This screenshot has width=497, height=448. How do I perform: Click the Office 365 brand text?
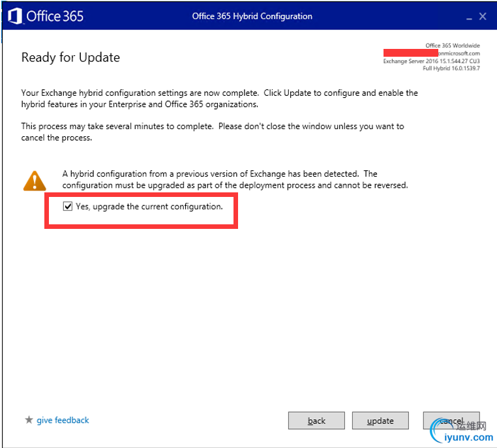click(x=55, y=16)
